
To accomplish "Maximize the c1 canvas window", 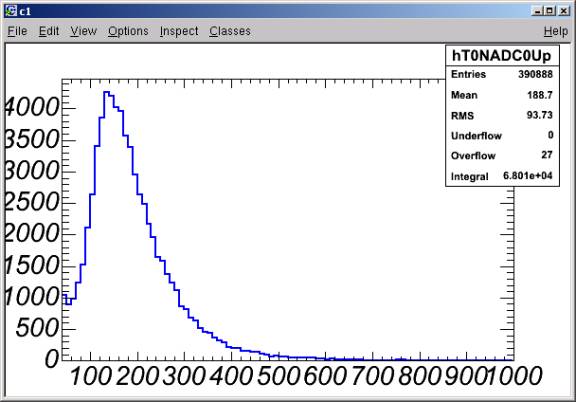I will pos(550,11).
